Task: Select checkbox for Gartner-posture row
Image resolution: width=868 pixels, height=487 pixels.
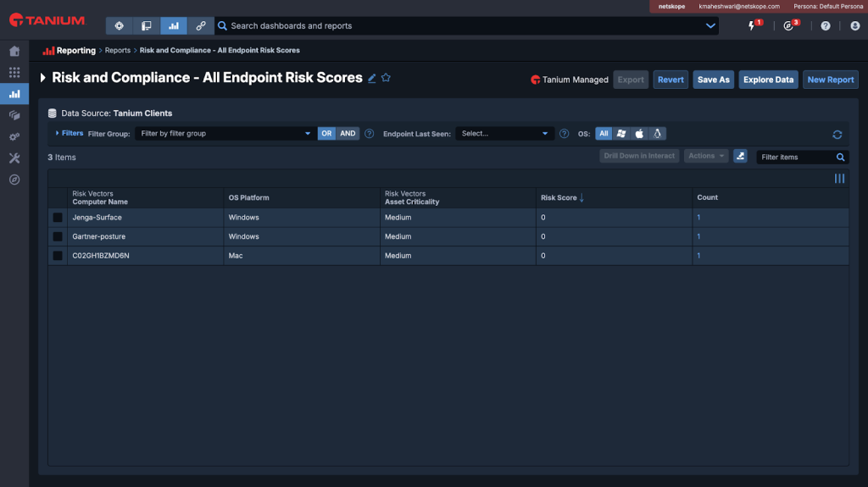Action: (x=58, y=236)
